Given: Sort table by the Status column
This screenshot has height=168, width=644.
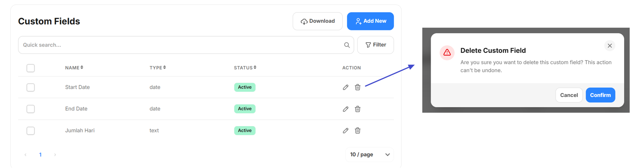Looking at the screenshot, I should 245,68.
